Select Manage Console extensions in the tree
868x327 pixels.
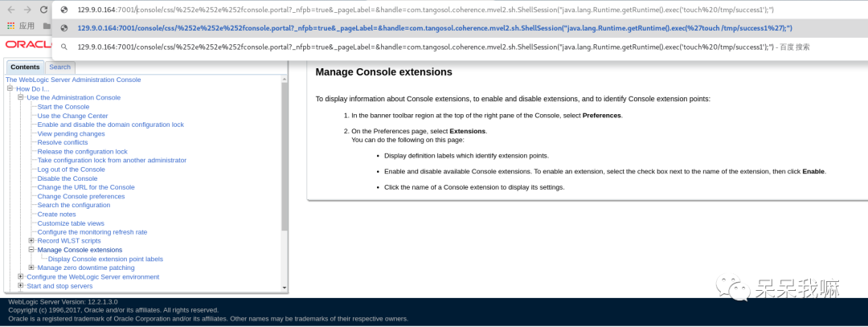click(80, 250)
